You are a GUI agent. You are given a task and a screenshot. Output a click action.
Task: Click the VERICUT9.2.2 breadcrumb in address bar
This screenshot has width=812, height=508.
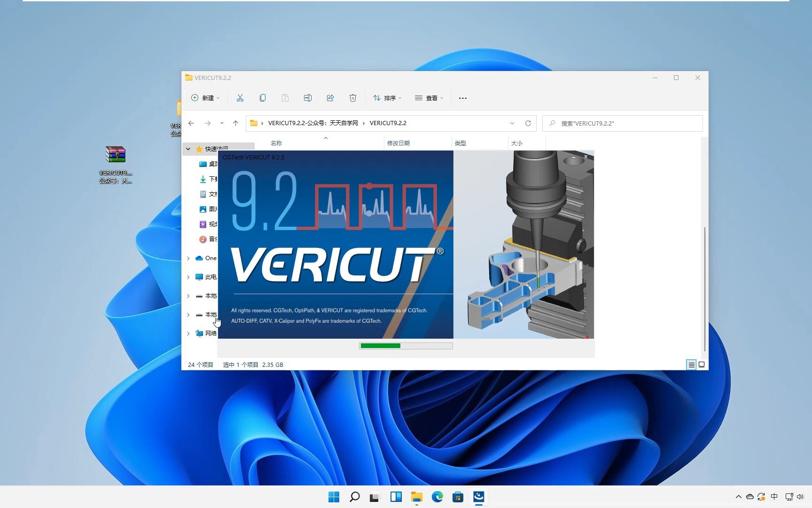388,123
